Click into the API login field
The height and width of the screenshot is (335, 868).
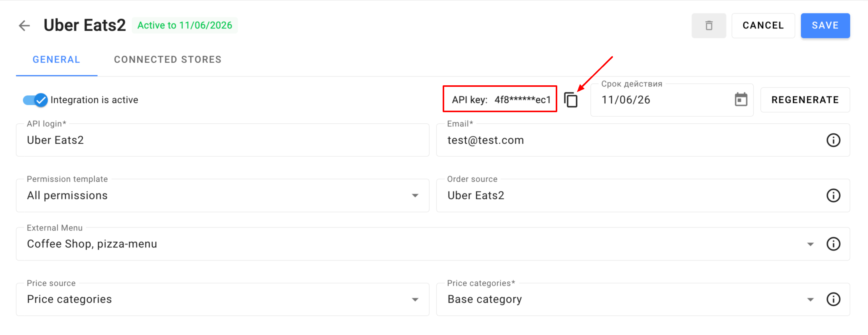coord(222,140)
